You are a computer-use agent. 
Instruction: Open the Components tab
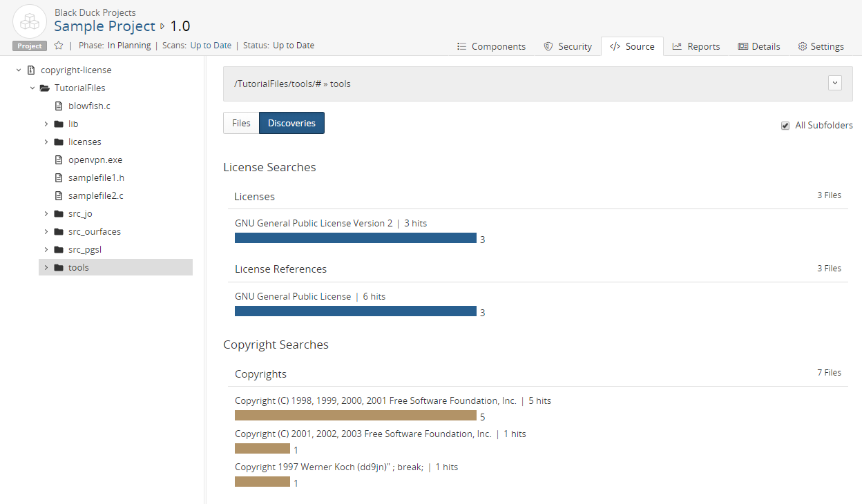pyautogui.click(x=491, y=46)
